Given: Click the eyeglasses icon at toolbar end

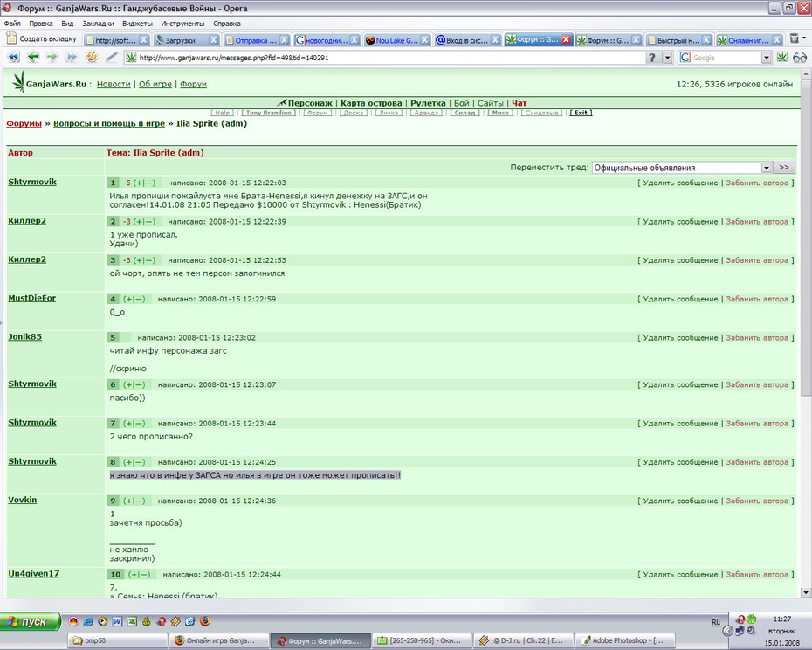Looking at the screenshot, I should coord(800,58).
